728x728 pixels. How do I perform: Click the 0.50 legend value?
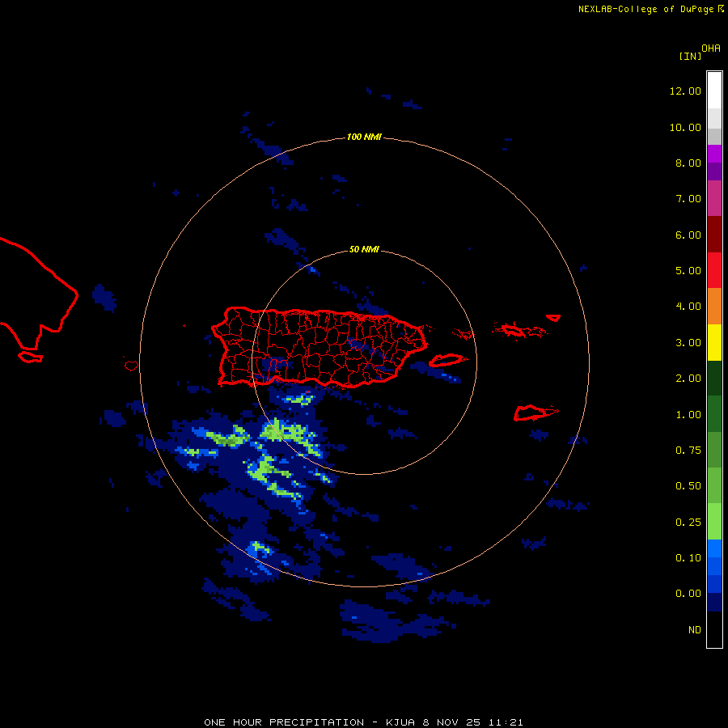click(688, 486)
